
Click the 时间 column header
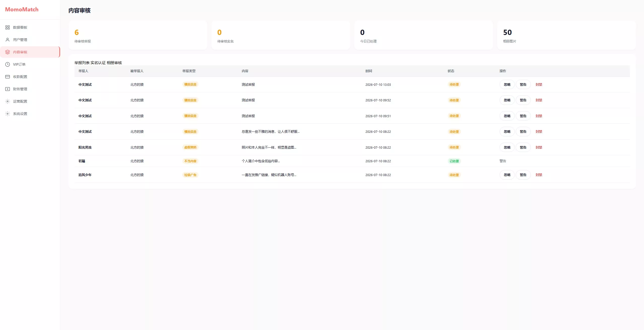pyautogui.click(x=369, y=71)
